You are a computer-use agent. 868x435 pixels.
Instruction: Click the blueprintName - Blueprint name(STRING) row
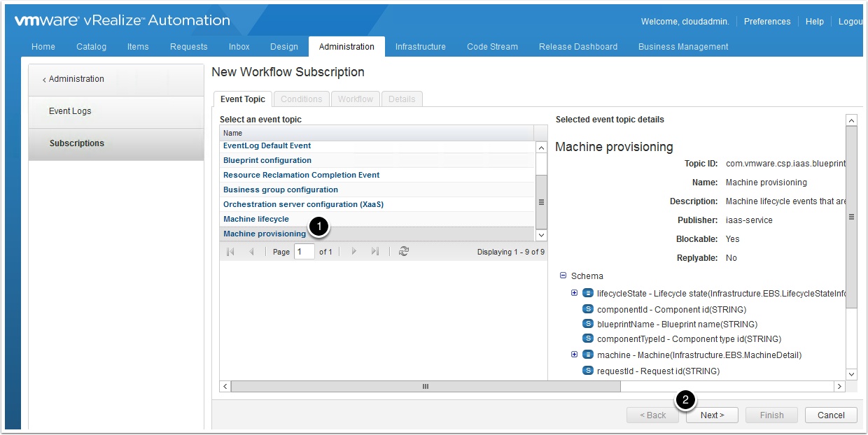tap(677, 324)
